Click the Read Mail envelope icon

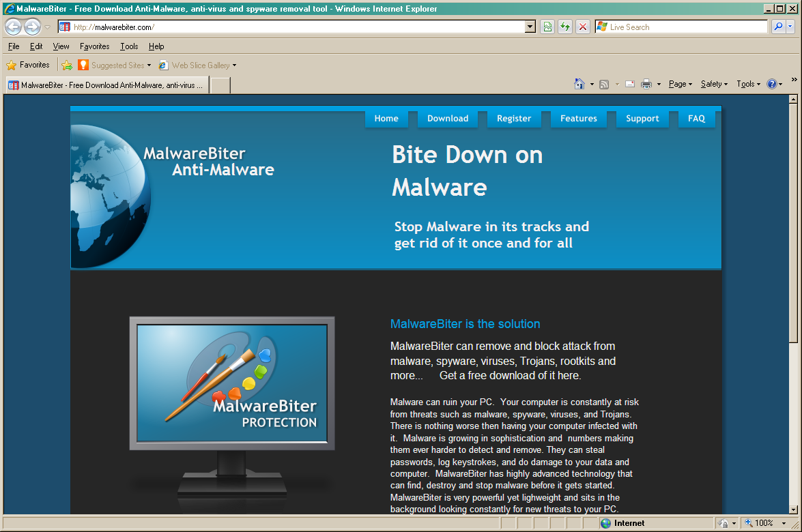click(x=630, y=85)
